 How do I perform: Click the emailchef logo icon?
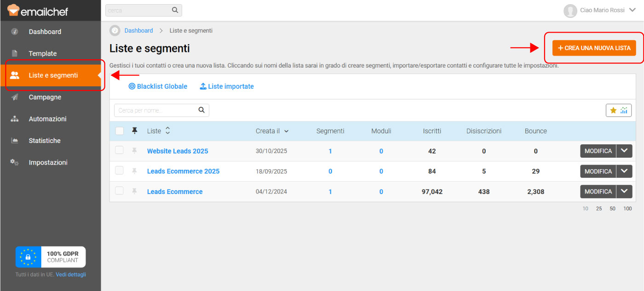point(14,10)
